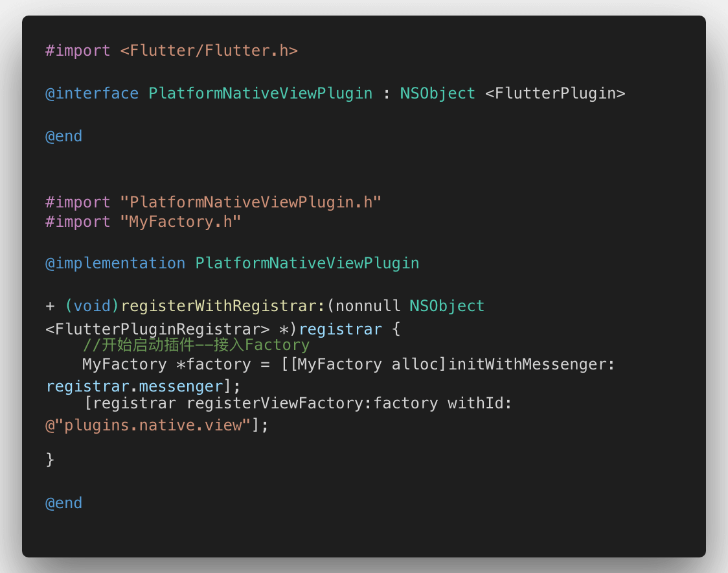Image resolution: width=728 pixels, height=573 pixels.
Task: Click the green comment ending in 'Factory'
Action: click(196, 345)
